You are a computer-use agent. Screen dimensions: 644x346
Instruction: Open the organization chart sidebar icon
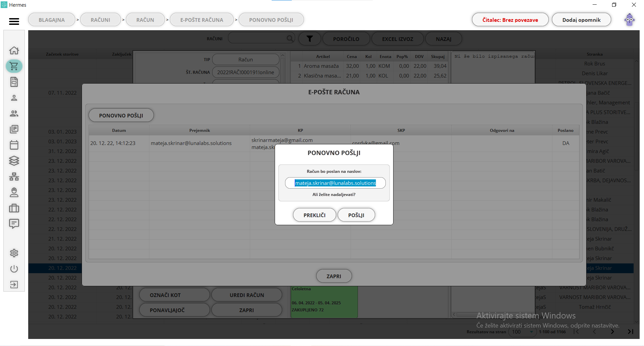pos(14,177)
